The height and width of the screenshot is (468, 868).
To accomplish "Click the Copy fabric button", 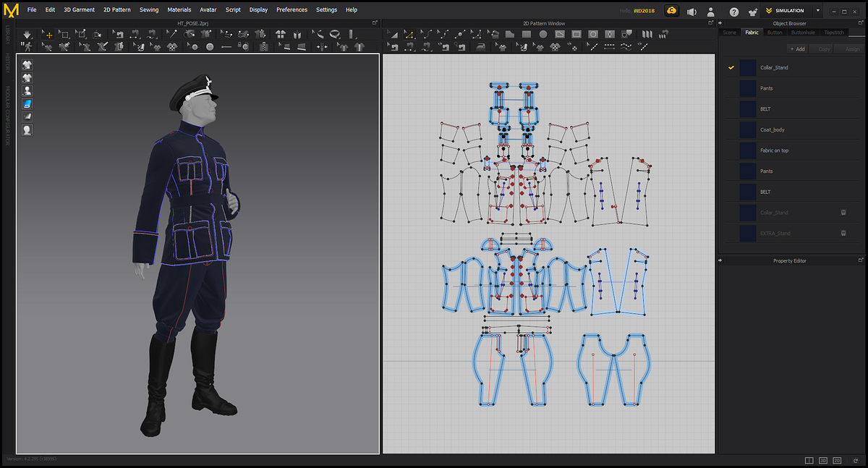I will tap(822, 49).
